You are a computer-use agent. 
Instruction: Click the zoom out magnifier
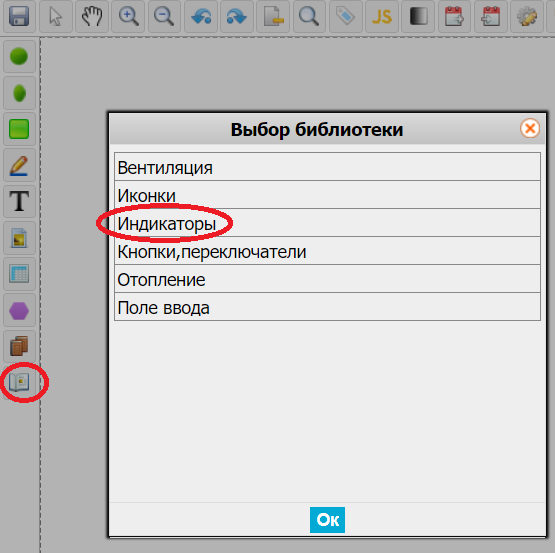(x=164, y=16)
